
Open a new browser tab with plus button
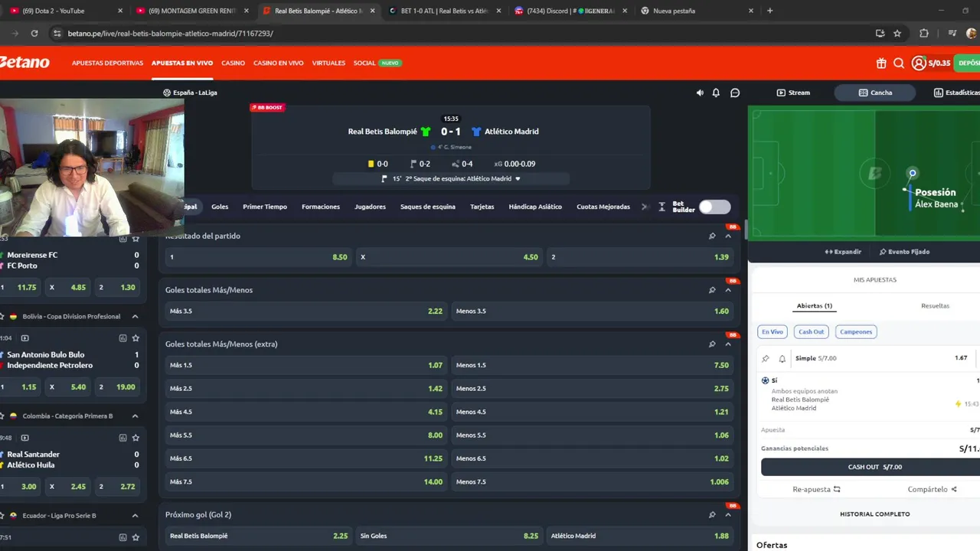(769, 11)
